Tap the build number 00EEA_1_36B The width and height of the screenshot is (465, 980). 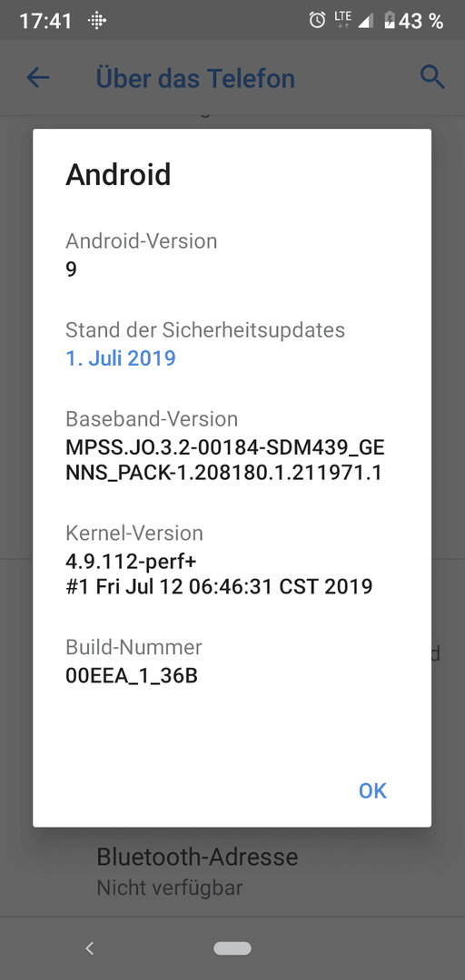coord(132,676)
